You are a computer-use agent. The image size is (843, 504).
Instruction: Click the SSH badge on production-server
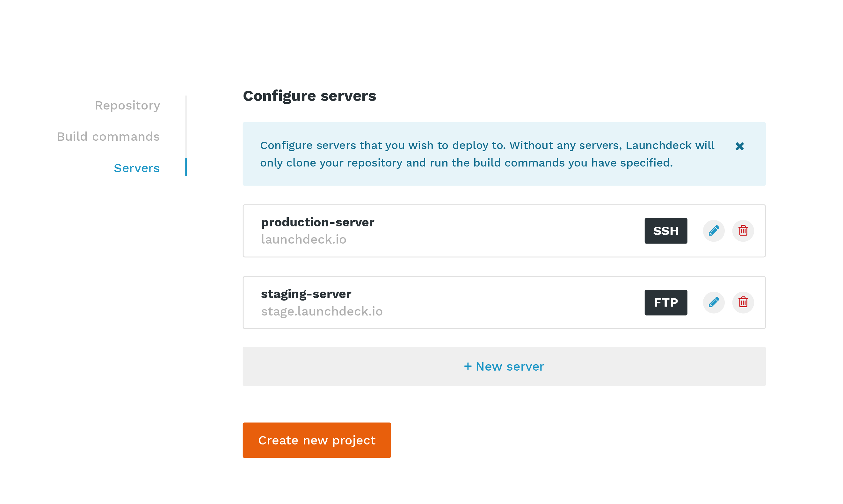pos(665,231)
